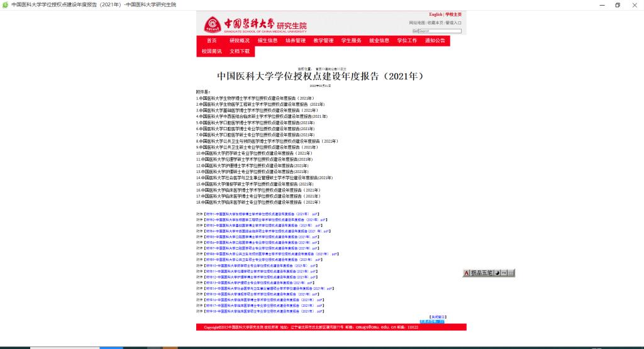Click into the Search input field
Image resolution: width=644 pixels, height=349 pixels.
(440, 30)
